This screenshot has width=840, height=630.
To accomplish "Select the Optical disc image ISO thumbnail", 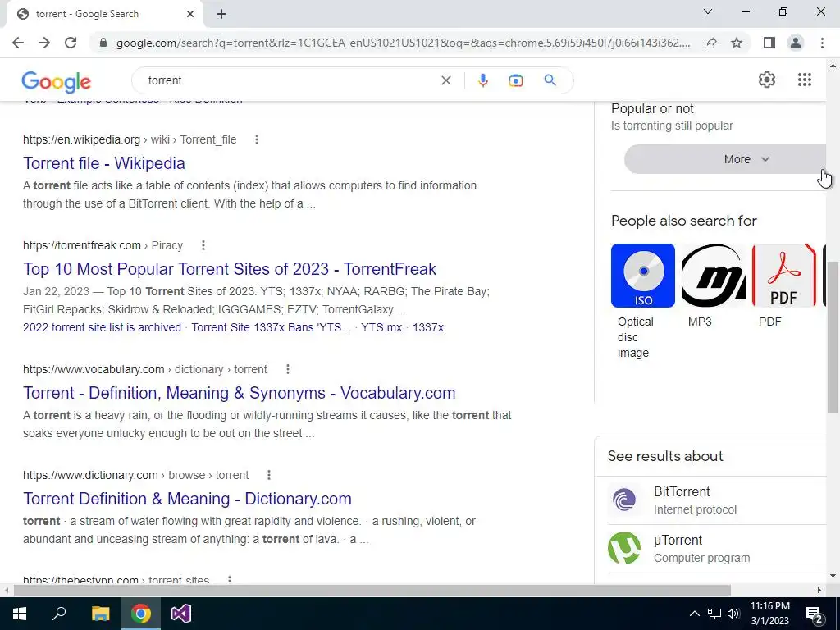I will 643,276.
